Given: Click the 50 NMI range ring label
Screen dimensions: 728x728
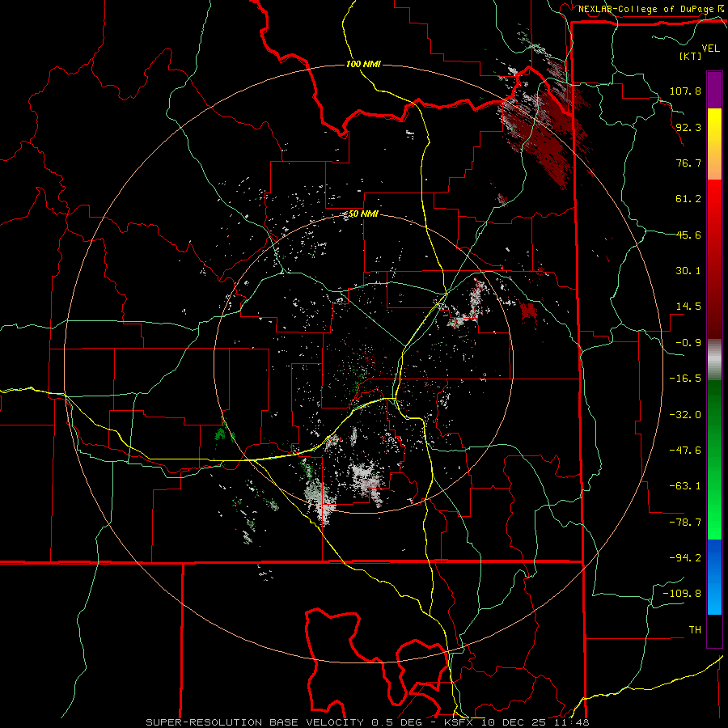Looking at the screenshot, I should [x=363, y=214].
